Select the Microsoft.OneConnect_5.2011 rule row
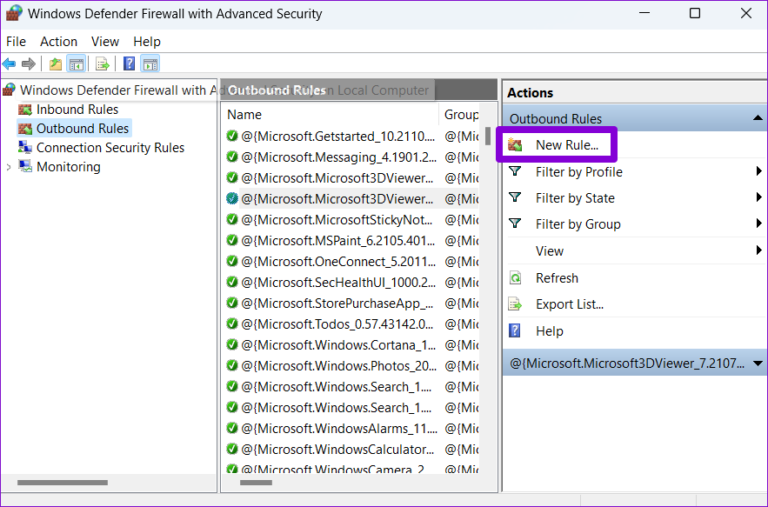Viewport: 768px width, 507px height. tap(353, 261)
